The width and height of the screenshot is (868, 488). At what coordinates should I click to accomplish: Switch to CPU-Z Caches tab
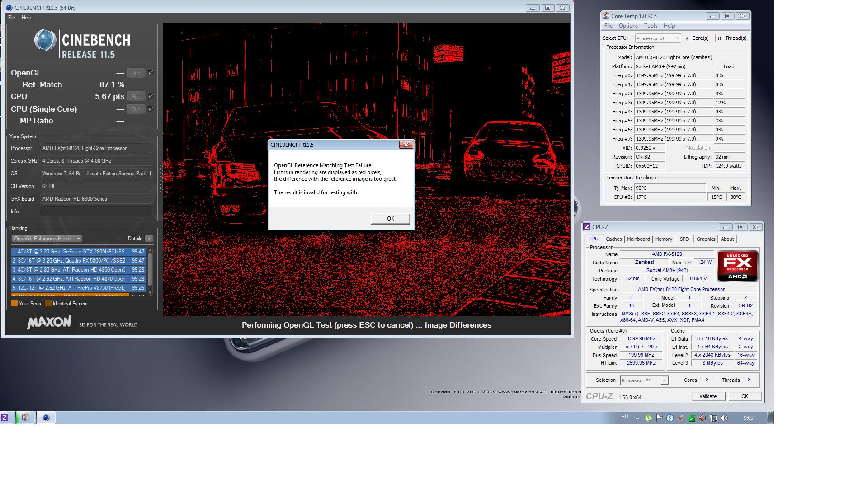(613, 239)
